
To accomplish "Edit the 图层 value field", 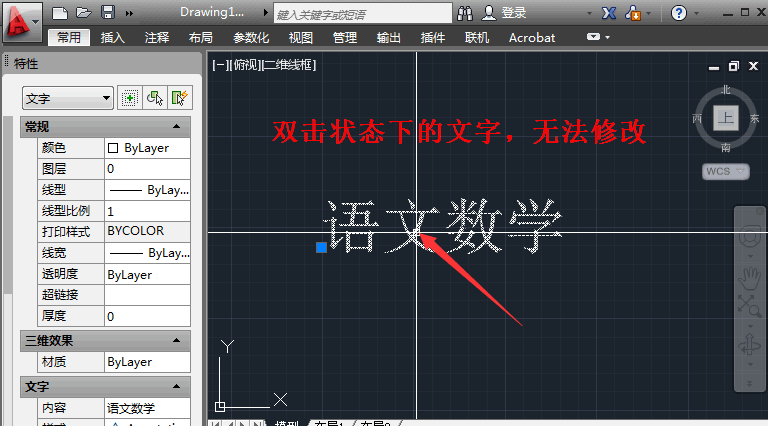I will point(147,169).
